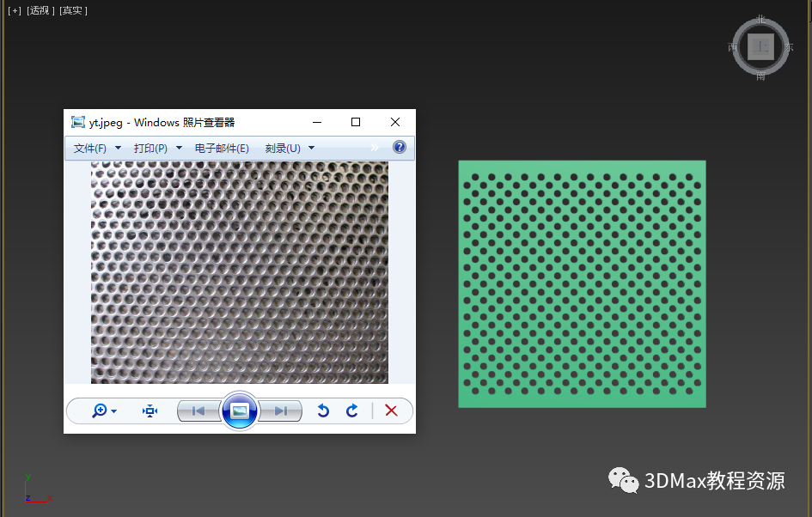Open the 文件(F) menu in Photo Viewer
This screenshot has height=517, width=812.
click(90, 149)
